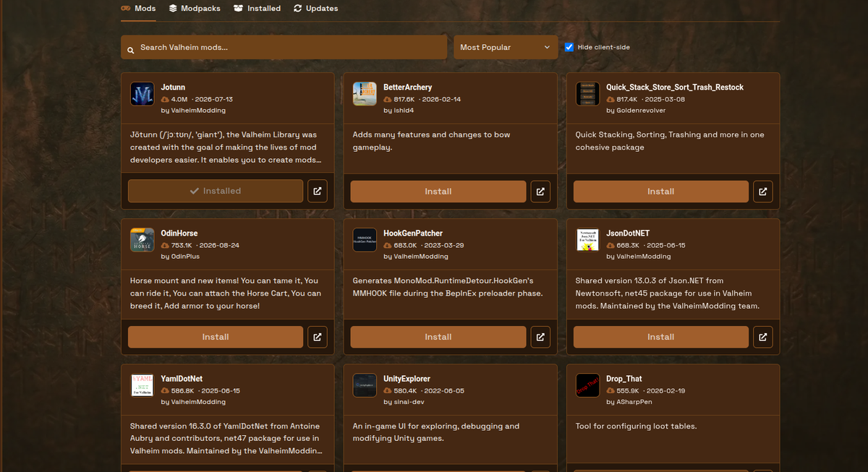Click the OdinHorse mod title

[179, 233]
